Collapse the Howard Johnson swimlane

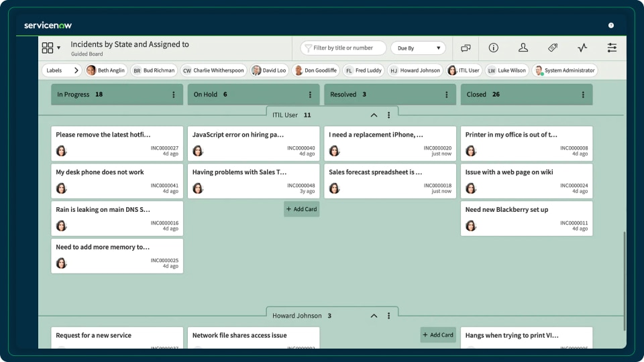point(374,316)
